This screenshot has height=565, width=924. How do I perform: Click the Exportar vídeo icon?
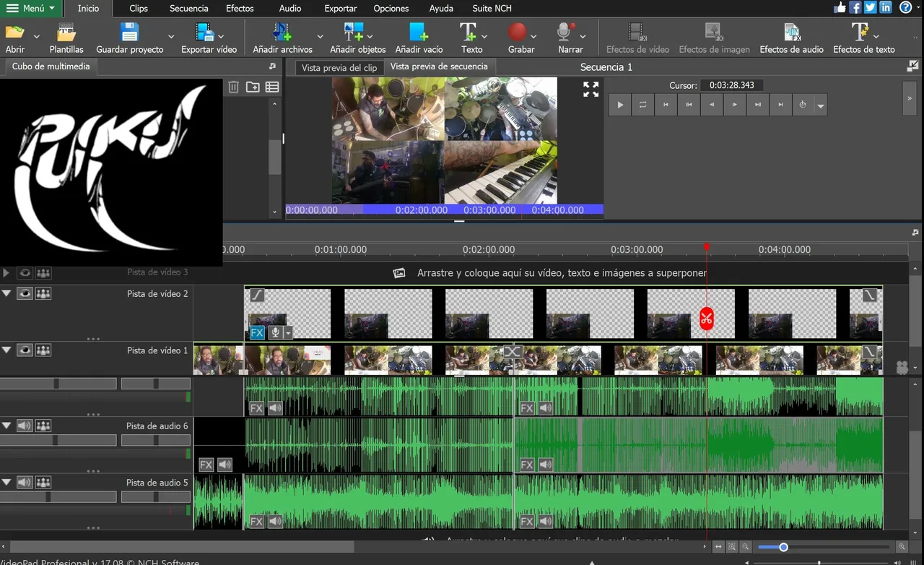205,33
